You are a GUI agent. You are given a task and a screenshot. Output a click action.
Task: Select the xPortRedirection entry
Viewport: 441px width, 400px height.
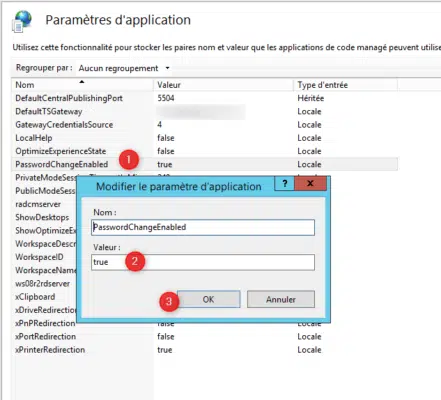(x=205, y=336)
